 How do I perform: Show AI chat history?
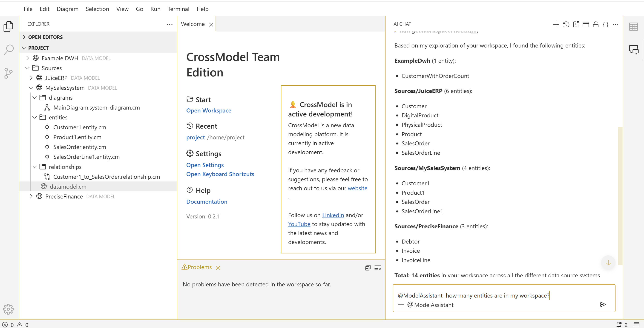coord(566,24)
